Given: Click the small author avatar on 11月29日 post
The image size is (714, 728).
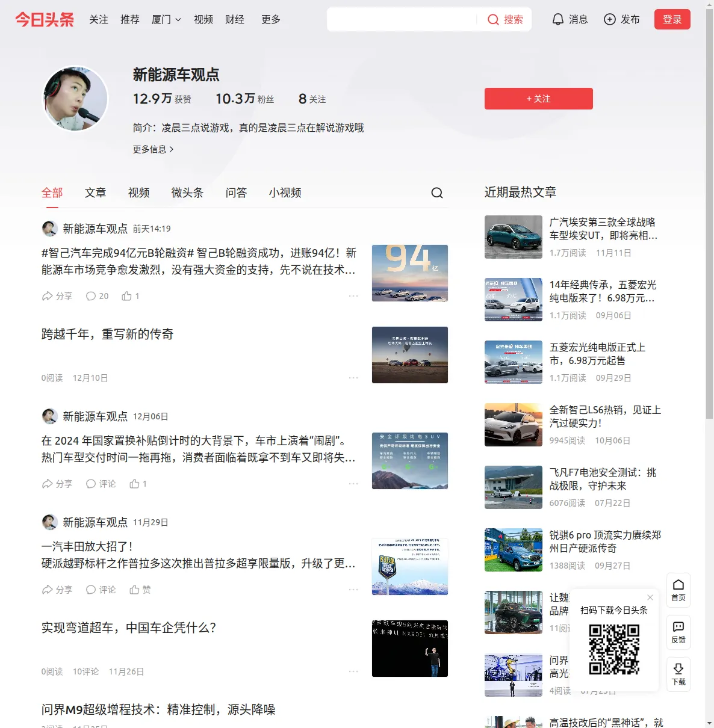Looking at the screenshot, I should (49, 522).
